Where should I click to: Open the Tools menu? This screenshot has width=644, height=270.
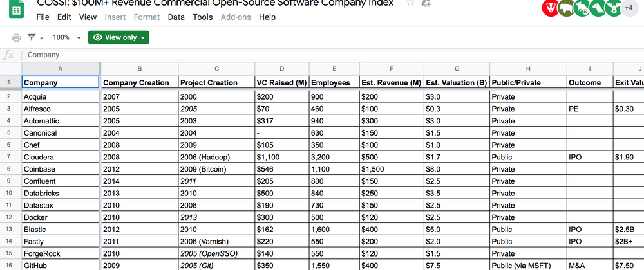click(x=203, y=17)
